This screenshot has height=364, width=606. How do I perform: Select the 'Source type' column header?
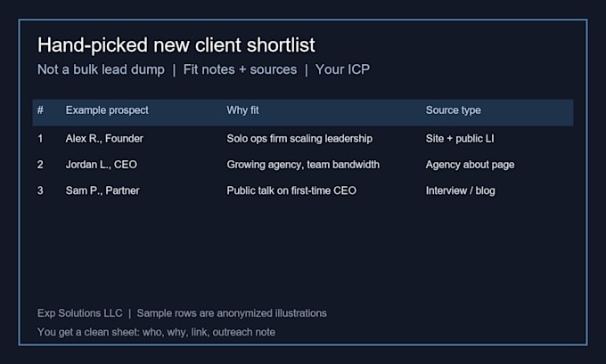click(454, 110)
